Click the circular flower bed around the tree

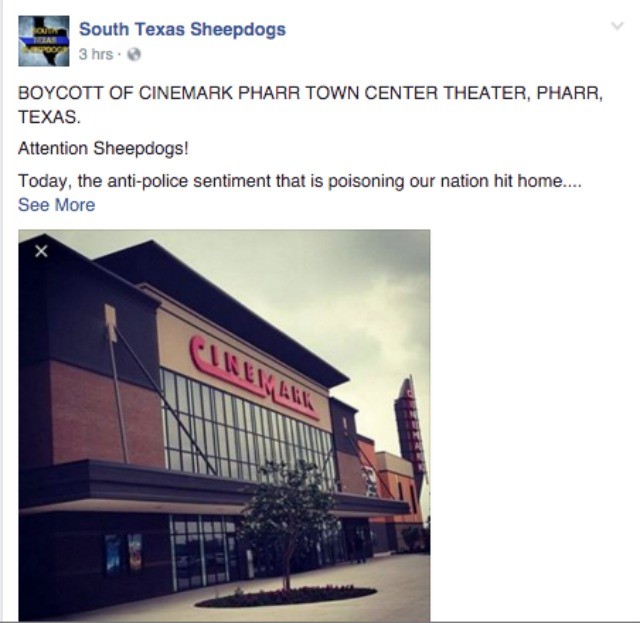pos(286,596)
